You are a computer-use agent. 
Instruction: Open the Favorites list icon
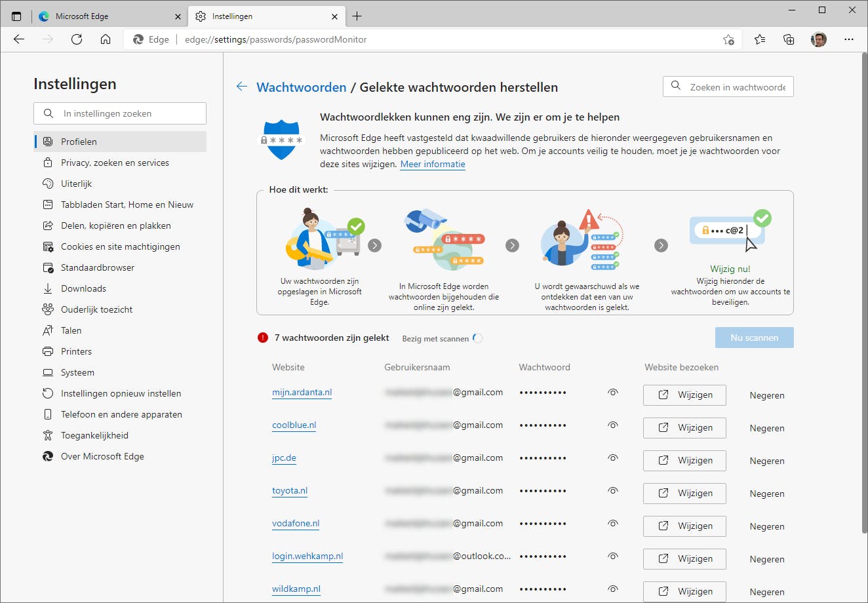760,39
